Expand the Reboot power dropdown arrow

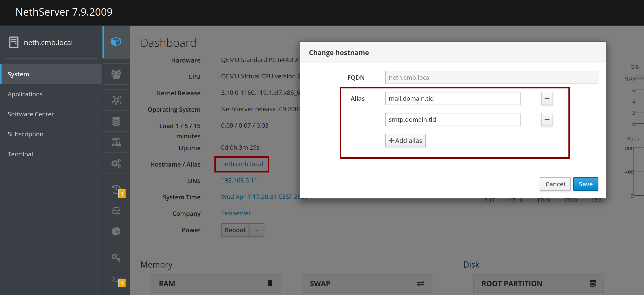click(x=257, y=230)
